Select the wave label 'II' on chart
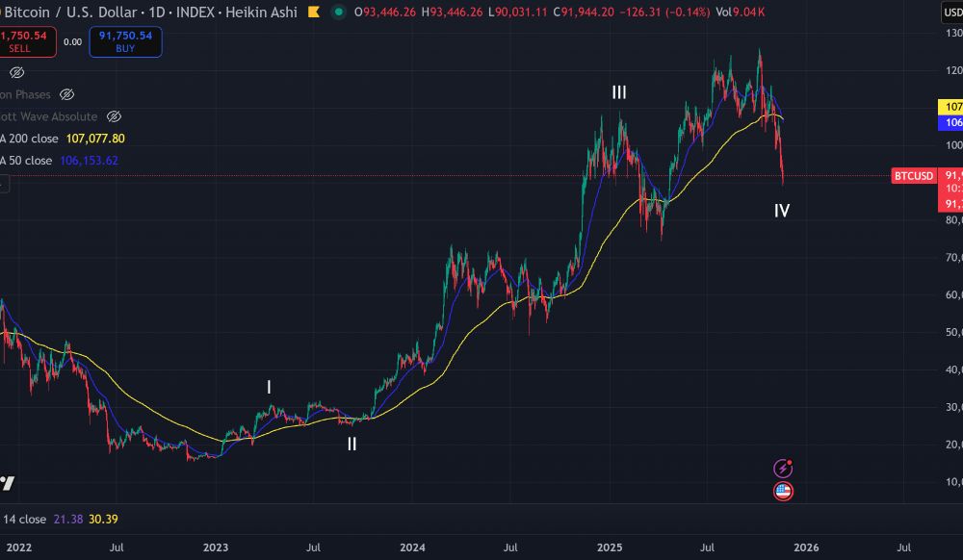 click(x=351, y=445)
